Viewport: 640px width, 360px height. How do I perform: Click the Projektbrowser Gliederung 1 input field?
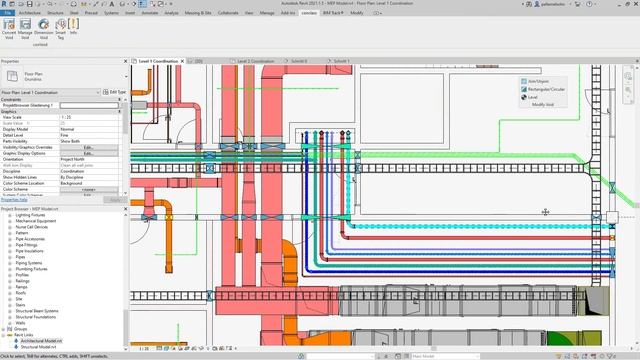tap(89, 105)
